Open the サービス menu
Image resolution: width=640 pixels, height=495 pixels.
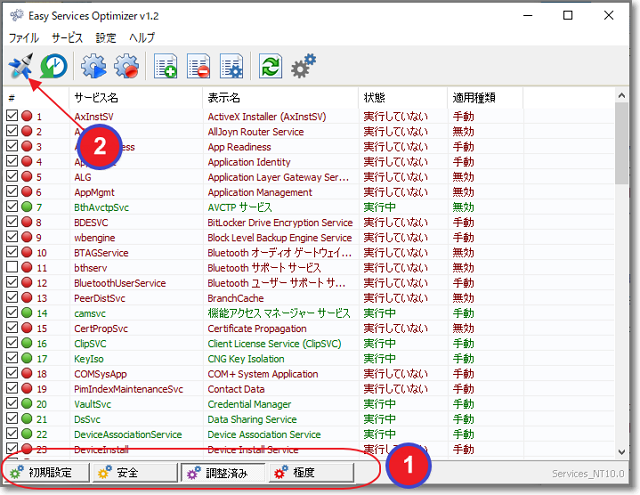(68, 37)
